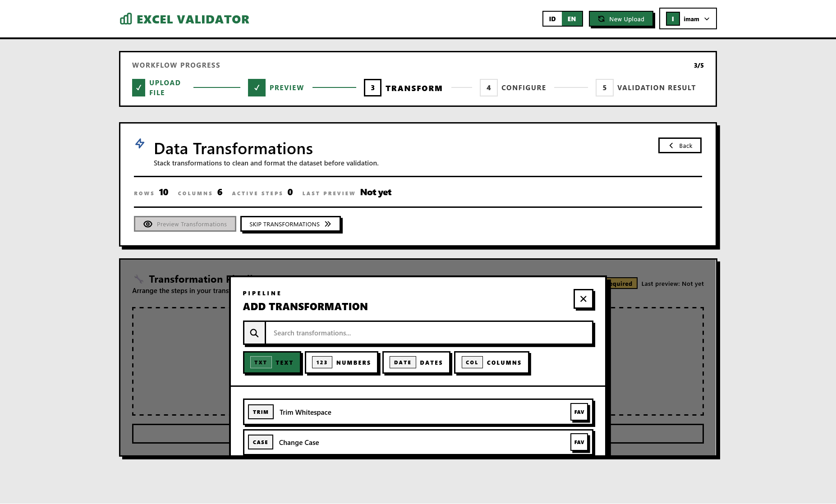Choose Trim Whitespace transformation

(418, 412)
